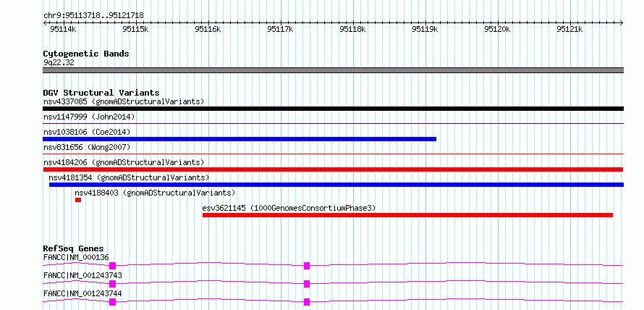The image size is (644, 310).
Task: Select the nsv4337085 (gnomADStructuralVariants) label
Action: pos(124,101)
